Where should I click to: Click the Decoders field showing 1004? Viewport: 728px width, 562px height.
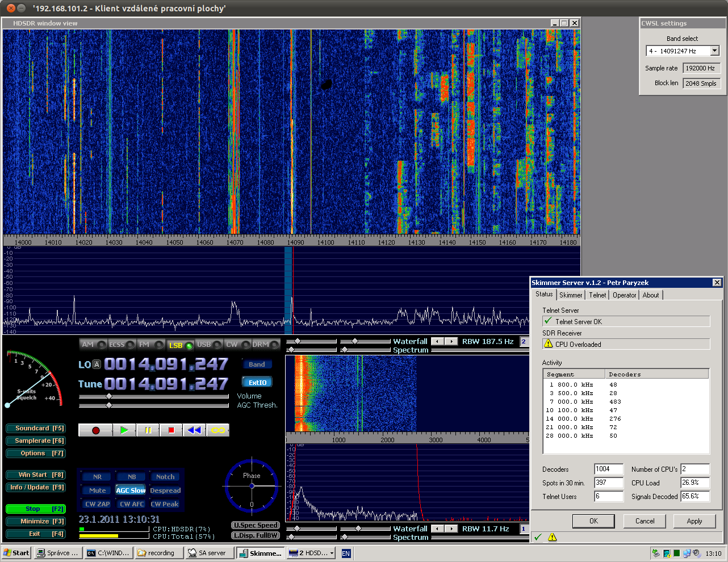point(608,469)
